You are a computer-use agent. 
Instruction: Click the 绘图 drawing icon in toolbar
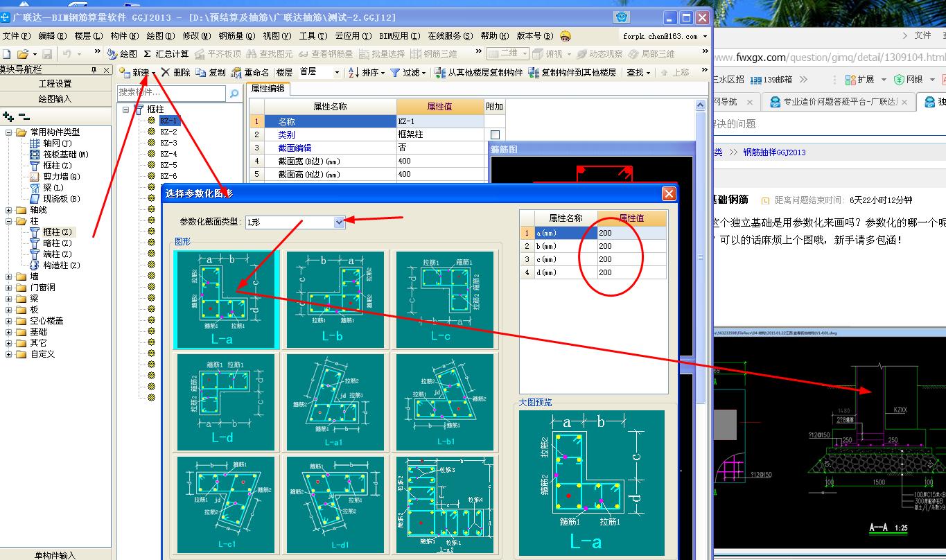click(x=122, y=53)
